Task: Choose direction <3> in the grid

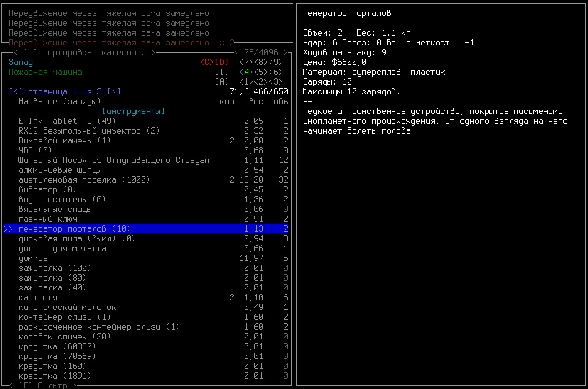Action: click(276, 81)
